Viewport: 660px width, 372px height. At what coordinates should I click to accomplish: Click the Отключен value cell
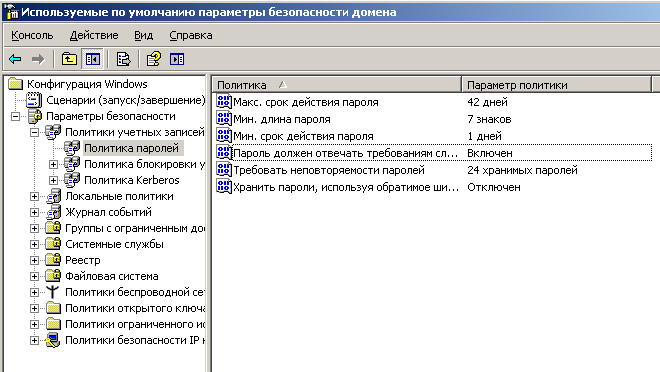[494, 187]
